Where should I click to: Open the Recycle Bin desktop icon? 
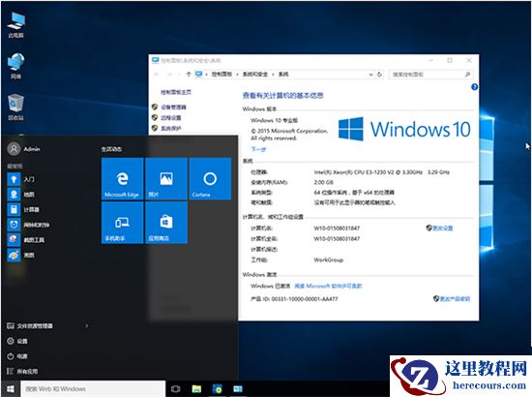(x=15, y=107)
